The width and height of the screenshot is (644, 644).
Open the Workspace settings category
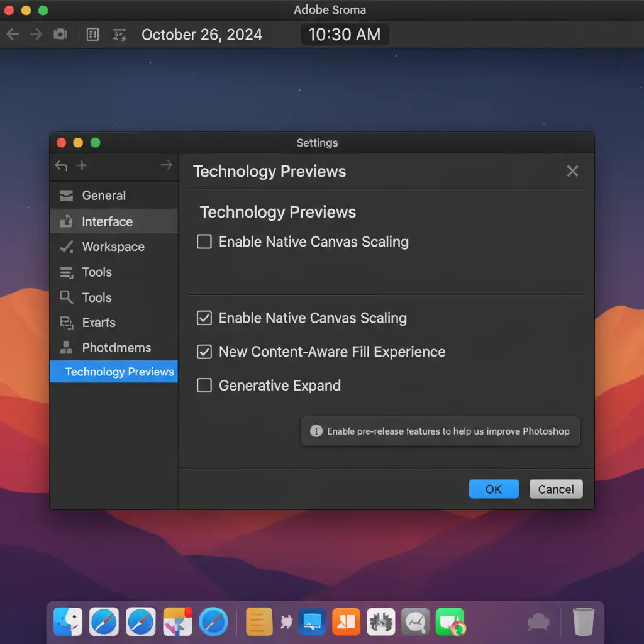(113, 247)
